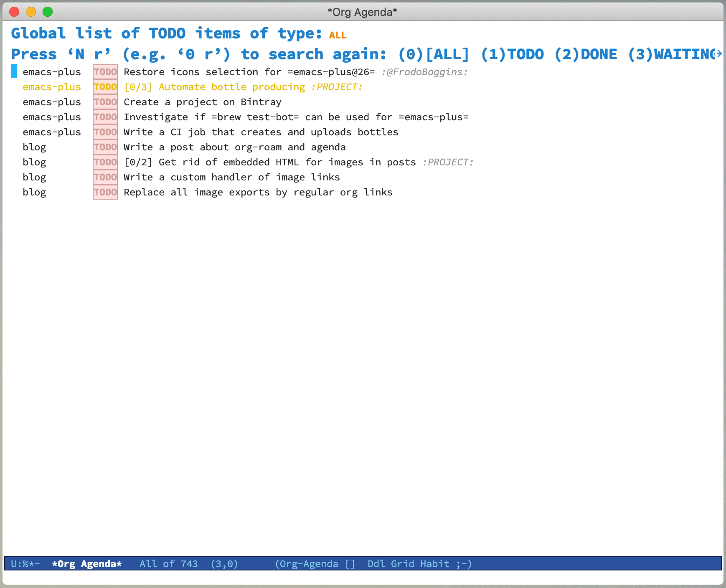Select the (0)[ALL] filter in header
This screenshot has height=588, width=726.
[434, 55]
